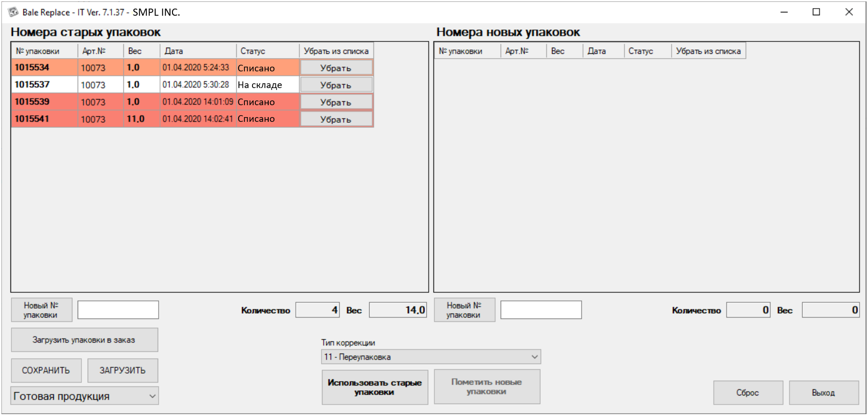Focus the new package number input field
Image resolution: width=868 pixels, height=416 pixels.
coord(541,310)
